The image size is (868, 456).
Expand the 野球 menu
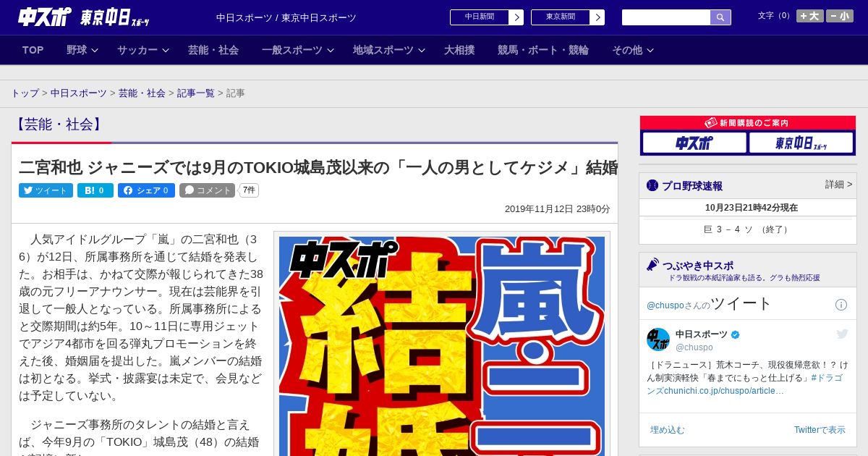tap(82, 50)
